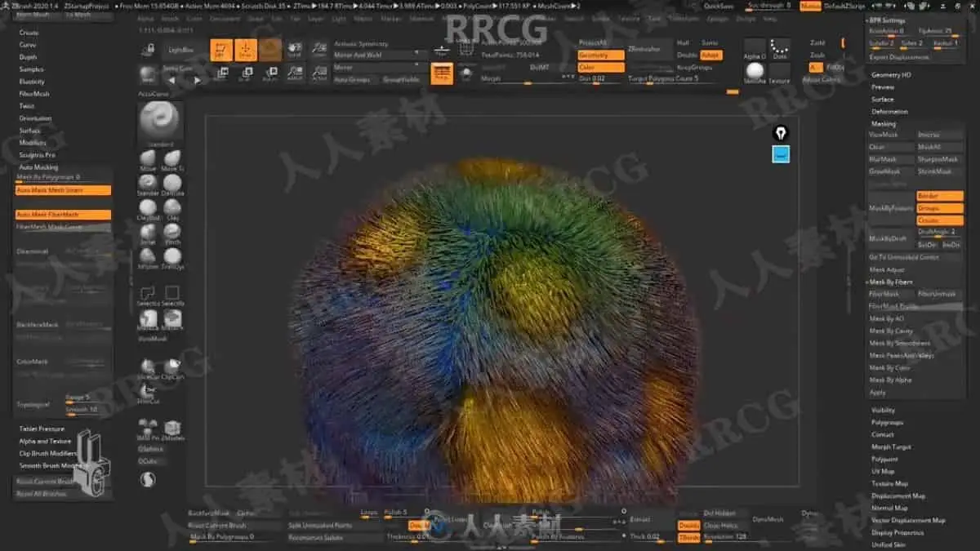This screenshot has height=551, width=980.
Task: Collapse the Masking subpalette
Action: click(884, 123)
